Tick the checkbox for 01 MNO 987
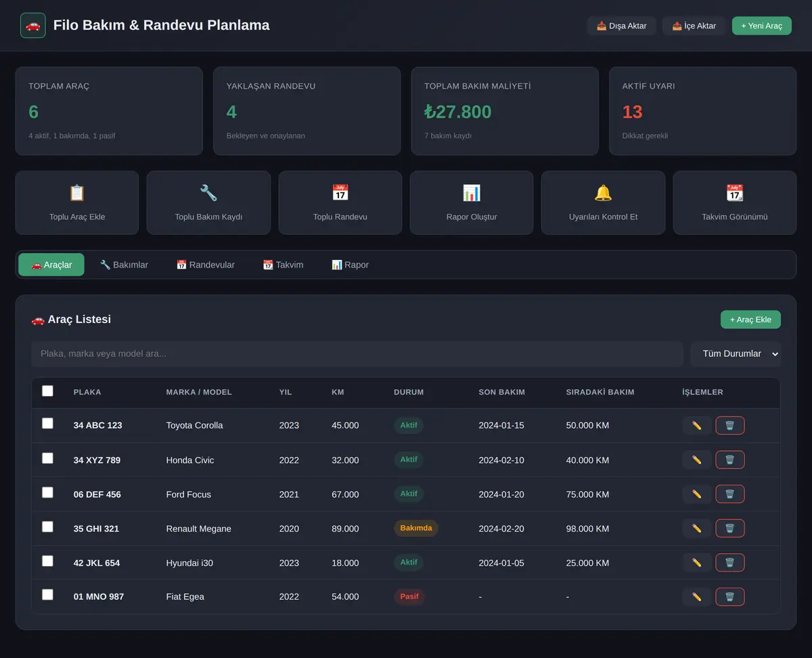This screenshot has width=812, height=658. tap(47, 594)
